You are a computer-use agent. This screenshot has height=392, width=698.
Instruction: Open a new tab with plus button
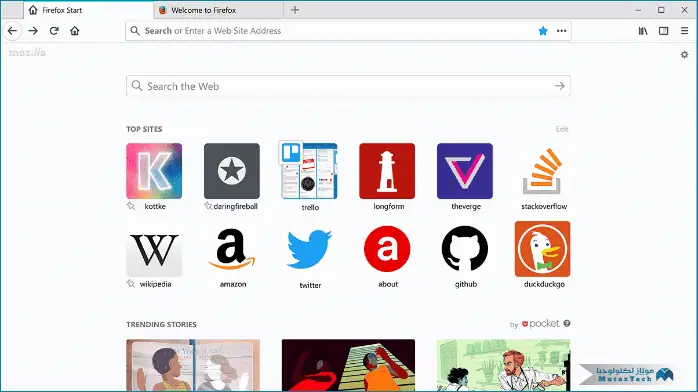click(295, 10)
